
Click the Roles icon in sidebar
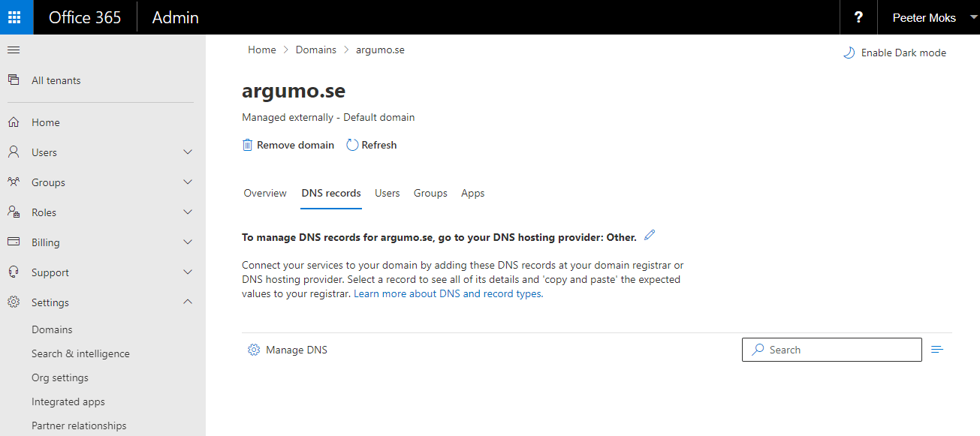coord(13,212)
